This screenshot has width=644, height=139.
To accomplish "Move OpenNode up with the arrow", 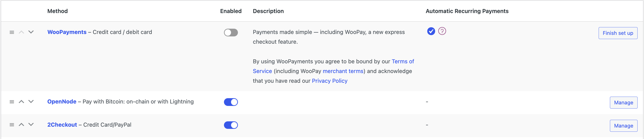I will click(x=21, y=102).
